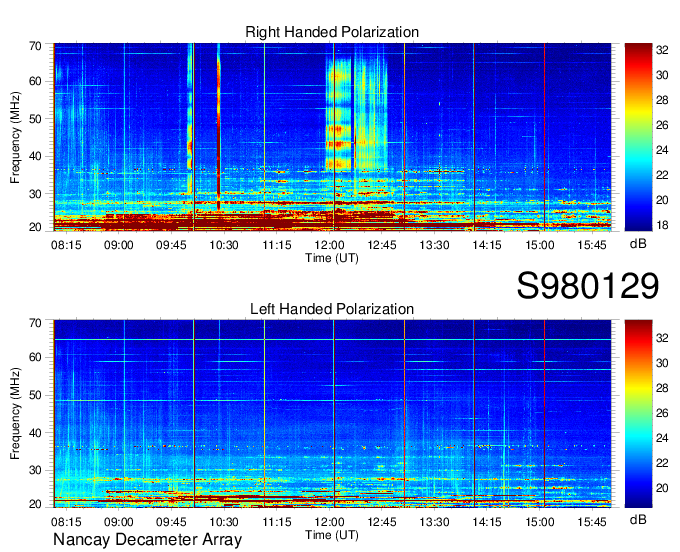Click the top plot's dB color bar
The image size is (680, 552).
638,137
